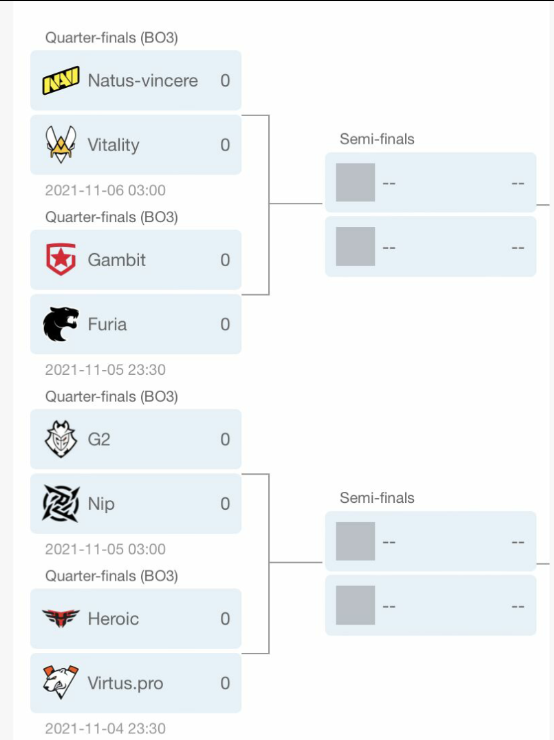Select the Heroic quarter-final row
Image resolution: width=554 pixels, height=740 pixels.
(x=136, y=618)
